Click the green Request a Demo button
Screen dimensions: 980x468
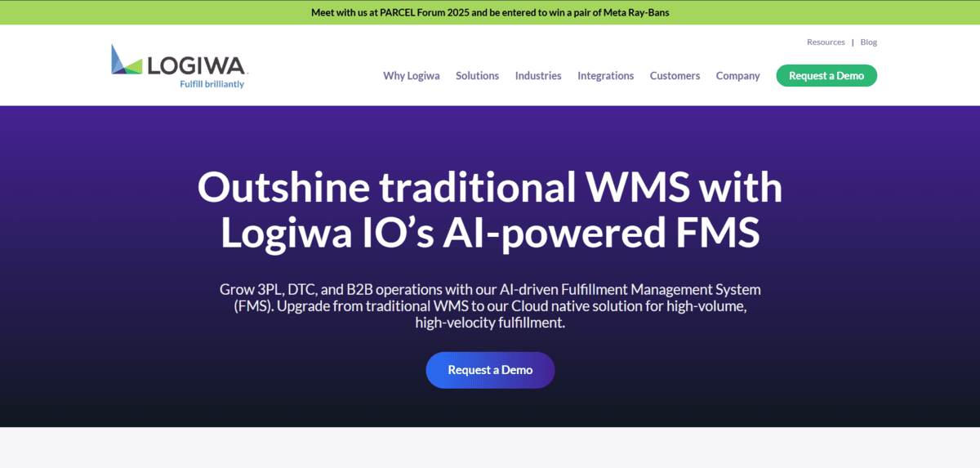click(826, 76)
